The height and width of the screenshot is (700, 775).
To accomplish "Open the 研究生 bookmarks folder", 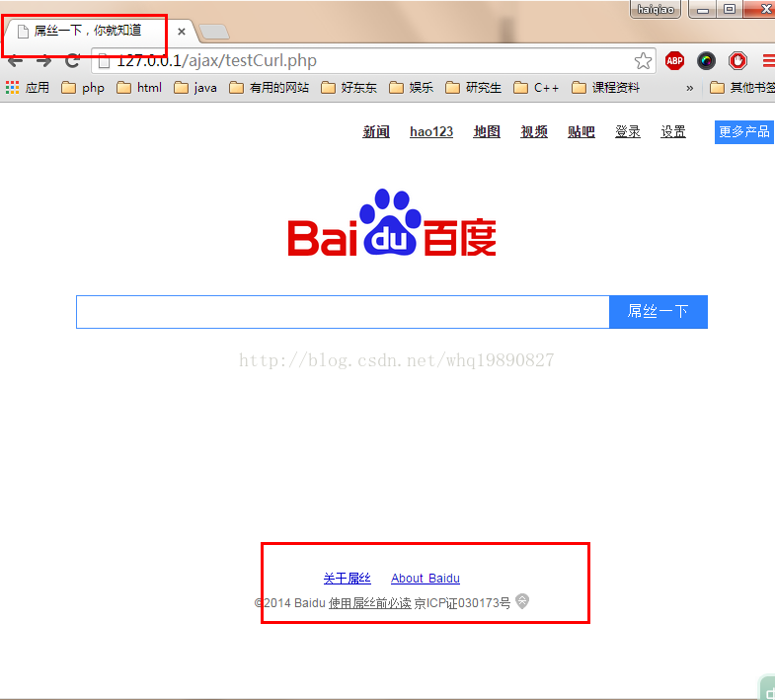I will point(474,88).
